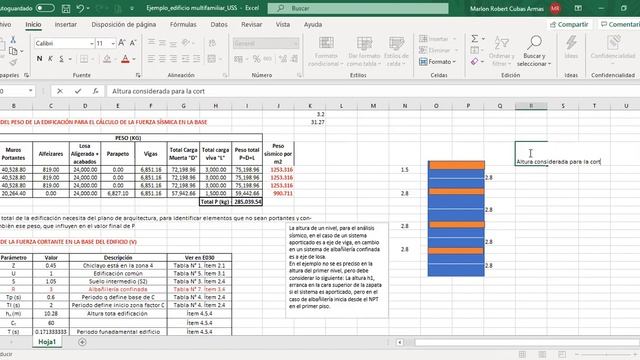This screenshot has width=640, height=360.
Task: Apply percent style icon
Action: point(256,59)
